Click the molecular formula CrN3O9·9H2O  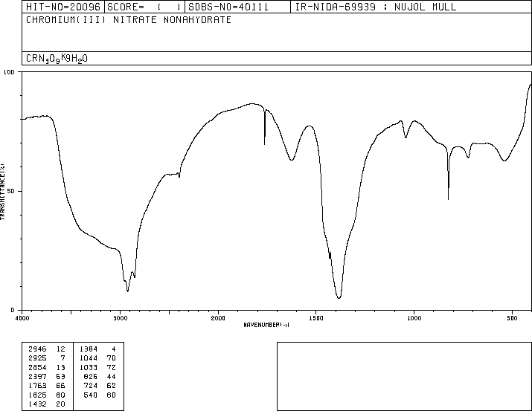(x=57, y=59)
